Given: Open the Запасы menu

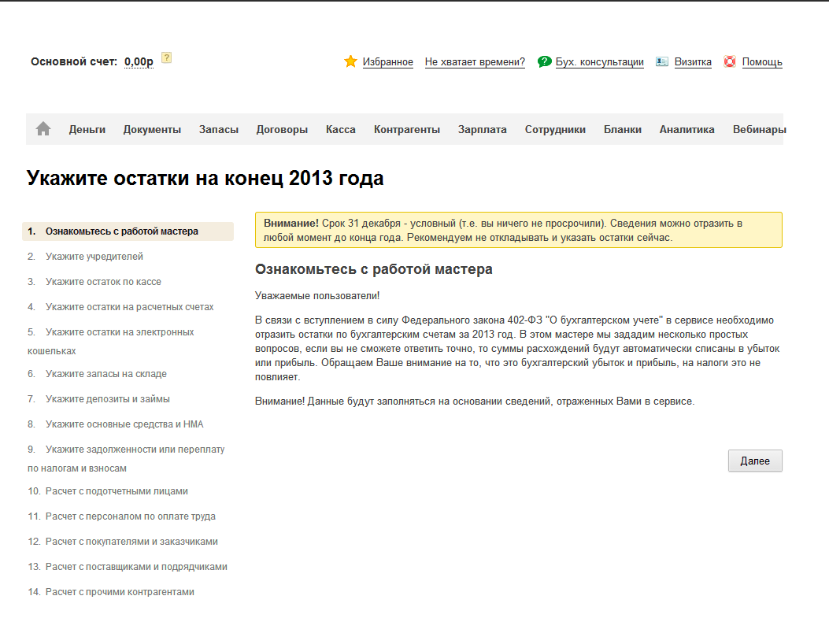Looking at the screenshot, I should [x=218, y=130].
